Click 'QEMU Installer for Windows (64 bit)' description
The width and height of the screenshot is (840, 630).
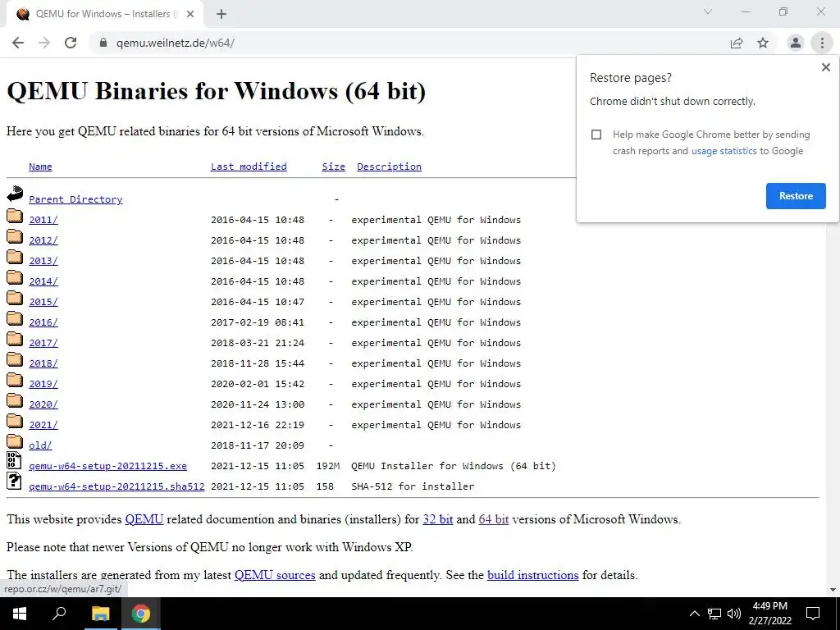pos(453,466)
